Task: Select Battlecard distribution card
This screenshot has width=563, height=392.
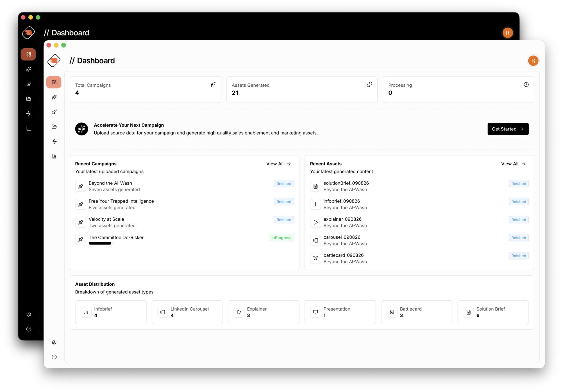Action: pos(417,312)
